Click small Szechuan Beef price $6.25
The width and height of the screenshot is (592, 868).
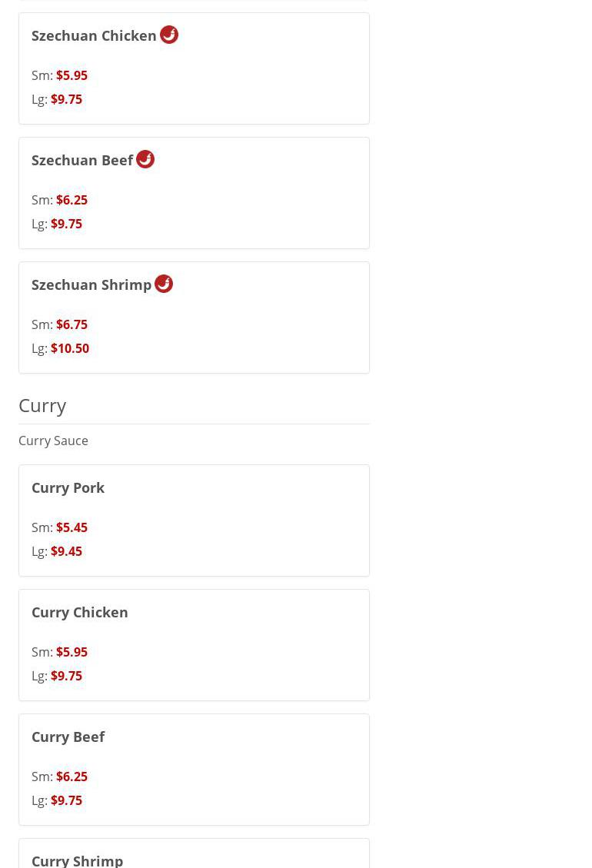72,200
